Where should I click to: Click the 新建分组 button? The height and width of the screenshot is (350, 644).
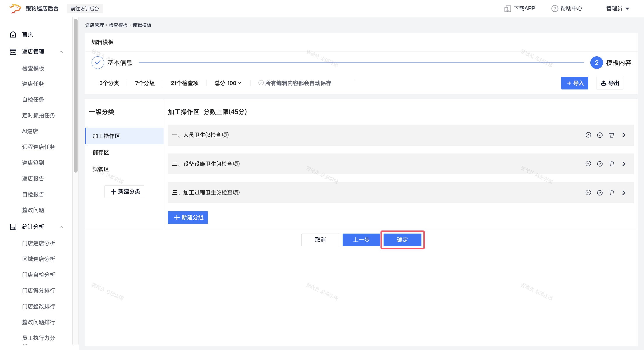188,217
